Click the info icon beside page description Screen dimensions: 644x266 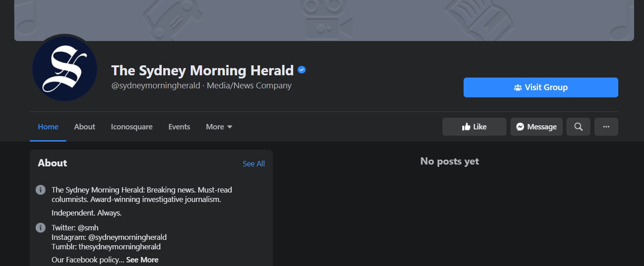(x=41, y=190)
